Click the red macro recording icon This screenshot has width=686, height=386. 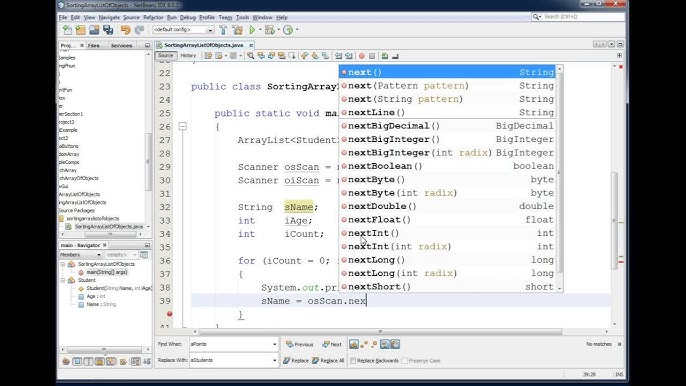(x=362, y=56)
